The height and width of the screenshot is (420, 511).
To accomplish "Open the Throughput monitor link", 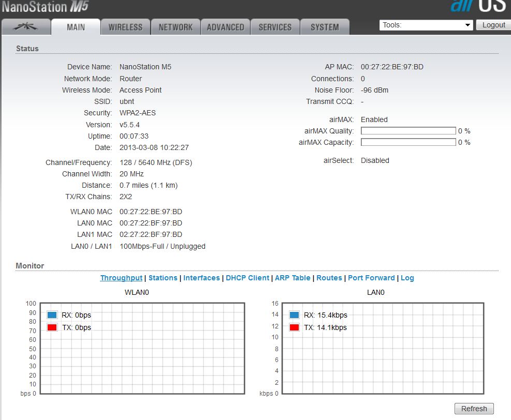I will coord(121,278).
